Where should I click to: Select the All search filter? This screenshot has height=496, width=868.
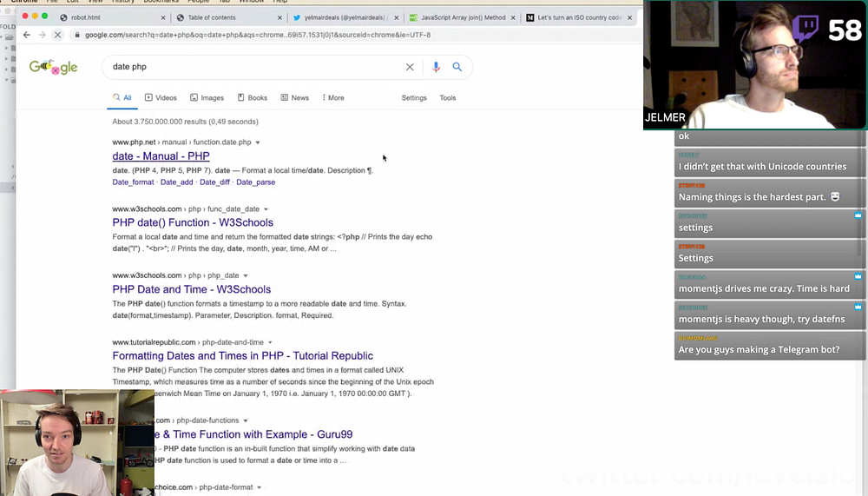click(122, 97)
